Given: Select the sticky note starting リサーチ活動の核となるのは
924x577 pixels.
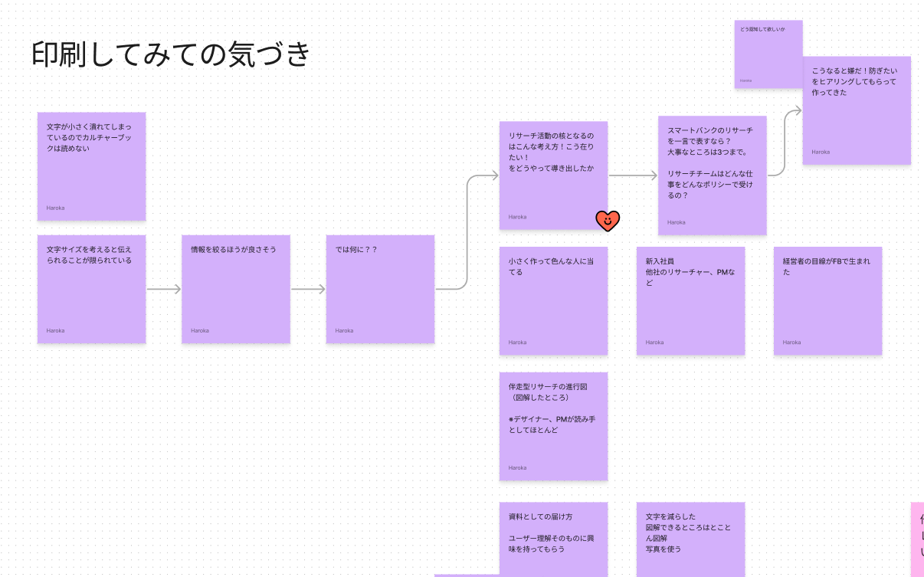Looking at the screenshot, I should [553, 175].
